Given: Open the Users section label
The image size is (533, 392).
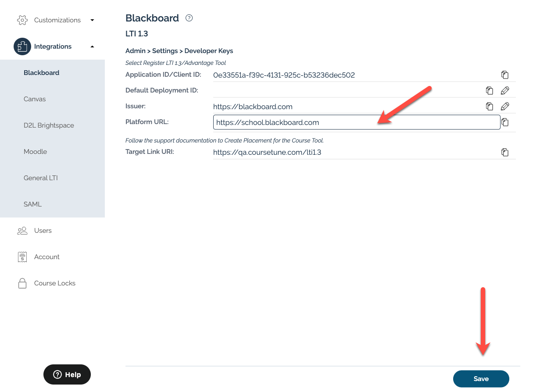Looking at the screenshot, I should 43,231.
